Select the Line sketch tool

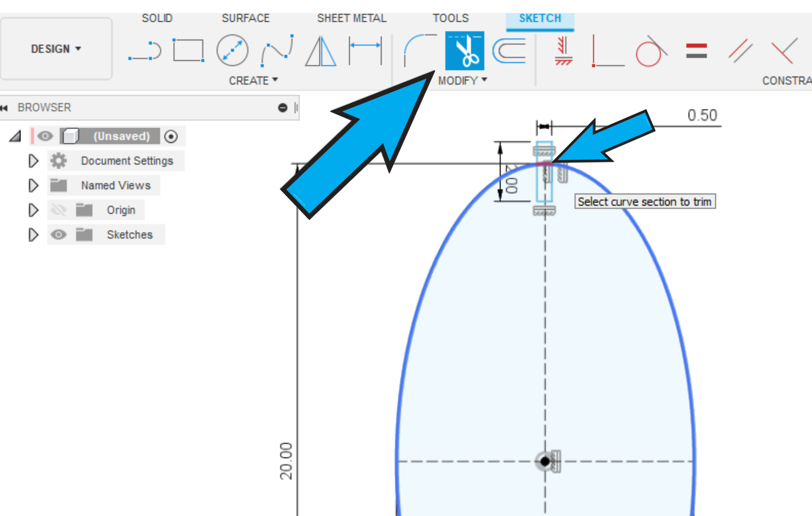click(145, 51)
